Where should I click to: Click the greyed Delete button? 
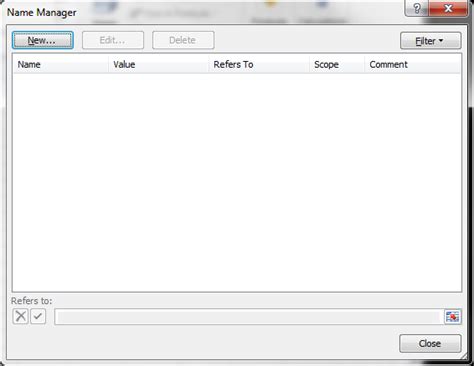(x=183, y=40)
